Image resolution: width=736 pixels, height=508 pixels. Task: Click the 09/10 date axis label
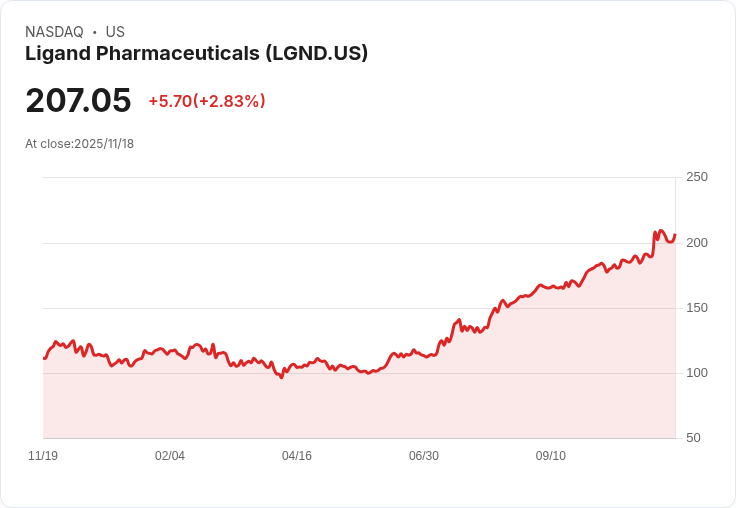click(x=551, y=456)
